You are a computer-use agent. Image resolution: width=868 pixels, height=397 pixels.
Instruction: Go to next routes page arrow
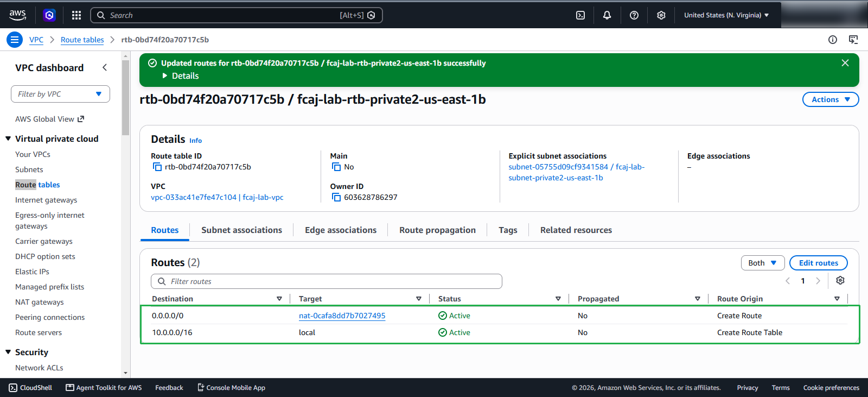[818, 281]
